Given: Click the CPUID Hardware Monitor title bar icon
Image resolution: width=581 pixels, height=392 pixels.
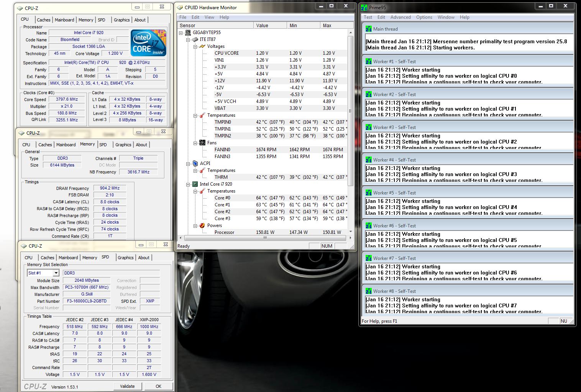Looking at the screenshot, I should tap(180, 7).
